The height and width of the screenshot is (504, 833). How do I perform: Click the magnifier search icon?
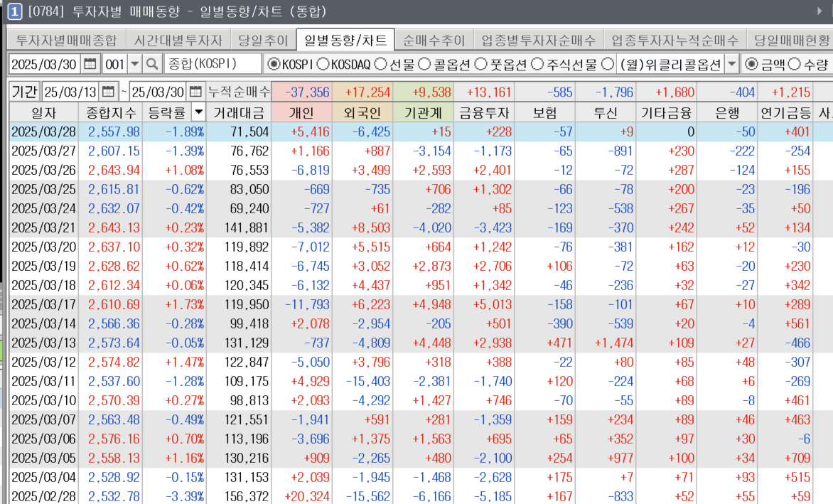click(152, 65)
